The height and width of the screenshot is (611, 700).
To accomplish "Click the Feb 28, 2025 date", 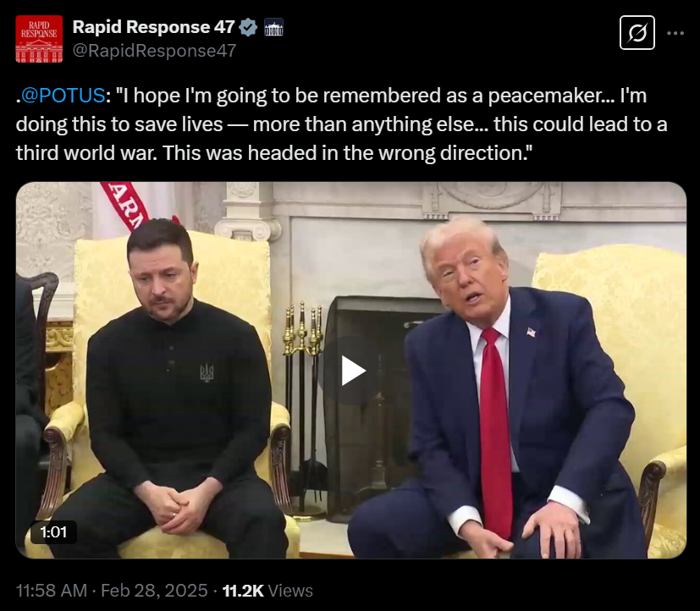I will coord(154,591).
